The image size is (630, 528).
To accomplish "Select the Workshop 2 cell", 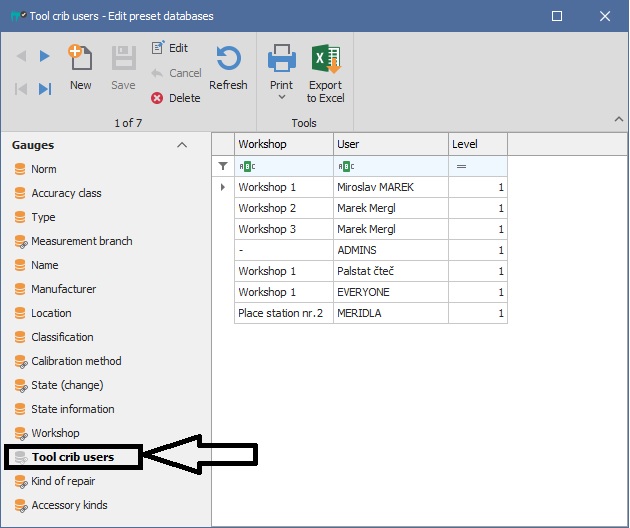I will coord(284,208).
